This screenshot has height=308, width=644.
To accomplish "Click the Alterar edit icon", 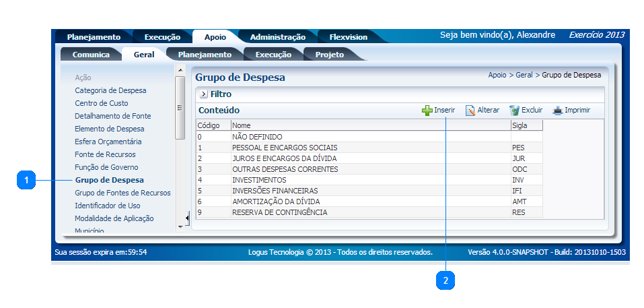I will (x=470, y=111).
